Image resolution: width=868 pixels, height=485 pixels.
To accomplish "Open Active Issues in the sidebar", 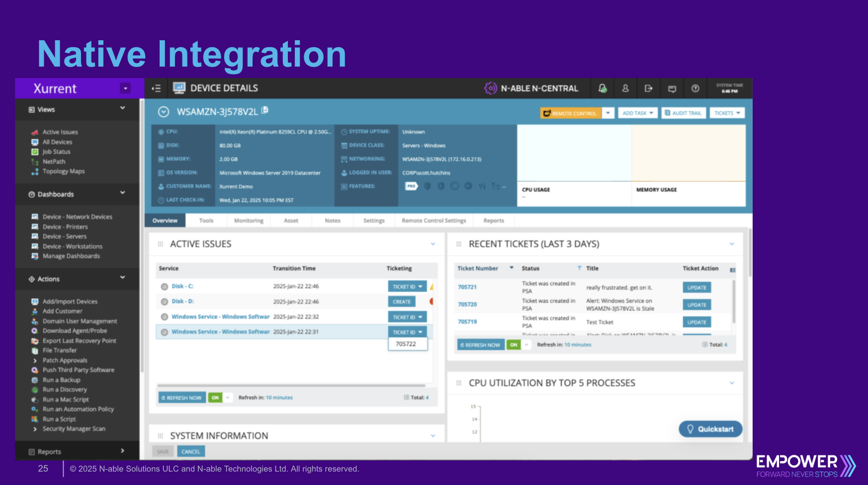I will click(60, 132).
